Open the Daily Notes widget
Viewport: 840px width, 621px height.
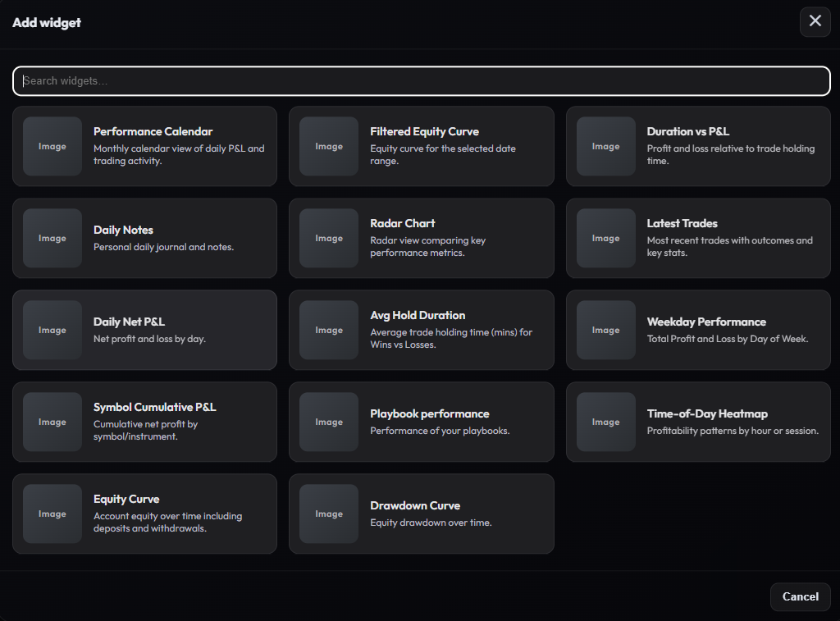[x=144, y=238]
